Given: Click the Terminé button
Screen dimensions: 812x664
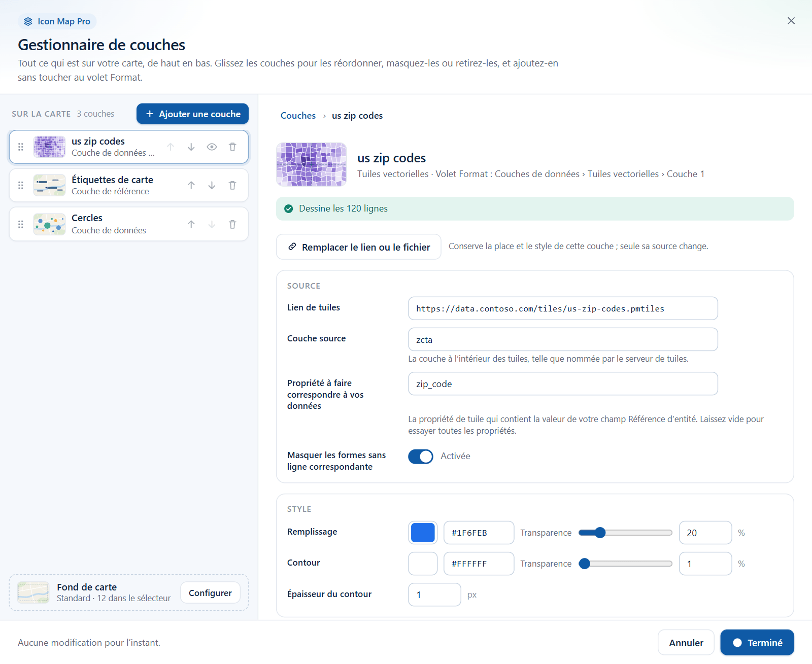Looking at the screenshot, I should [x=757, y=643].
